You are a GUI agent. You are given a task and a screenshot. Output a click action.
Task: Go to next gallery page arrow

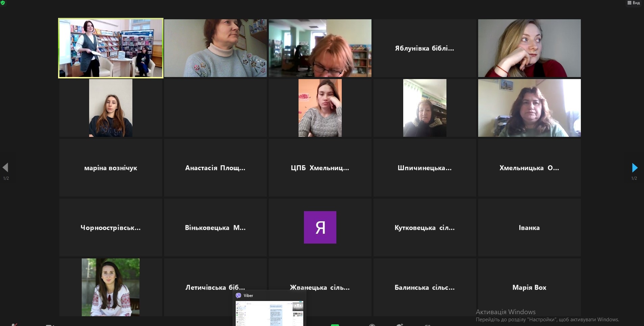click(635, 168)
